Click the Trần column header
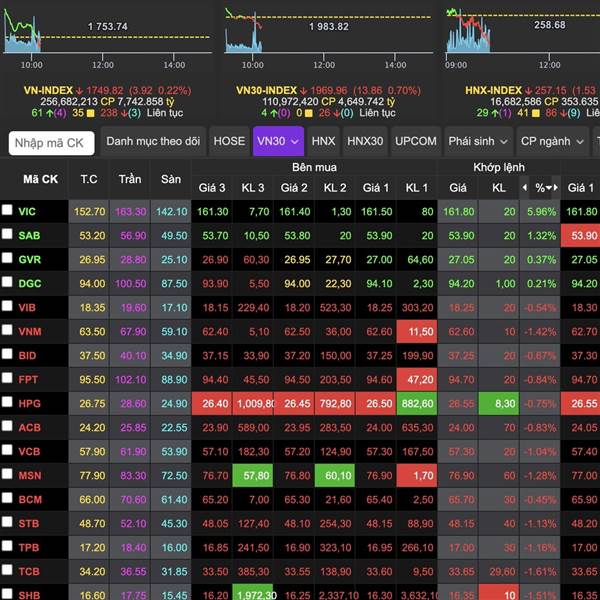Viewport: 600px width, 600px height. click(130, 179)
